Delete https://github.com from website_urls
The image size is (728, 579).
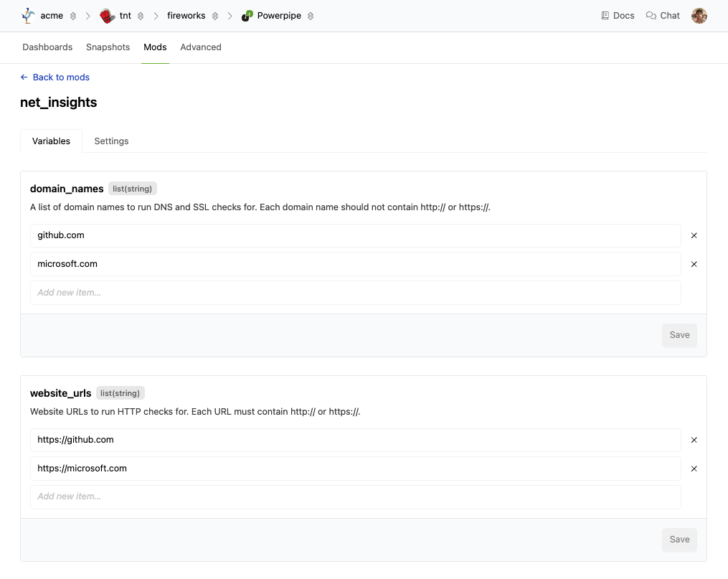pyautogui.click(x=694, y=440)
